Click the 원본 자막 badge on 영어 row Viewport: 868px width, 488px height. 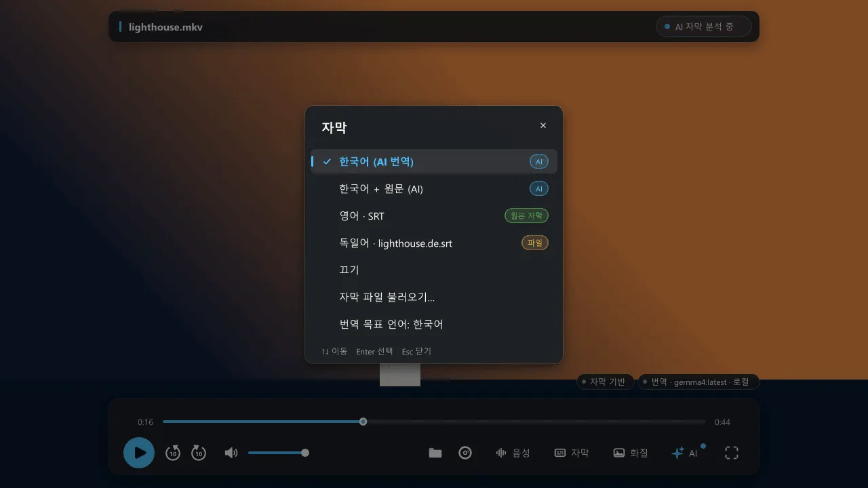(x=526, y=216)
